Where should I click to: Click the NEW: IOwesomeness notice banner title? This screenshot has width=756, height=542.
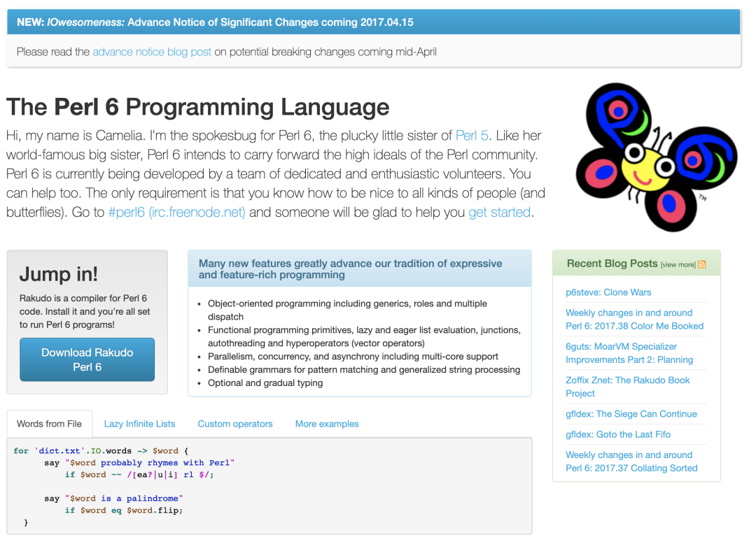215,22
